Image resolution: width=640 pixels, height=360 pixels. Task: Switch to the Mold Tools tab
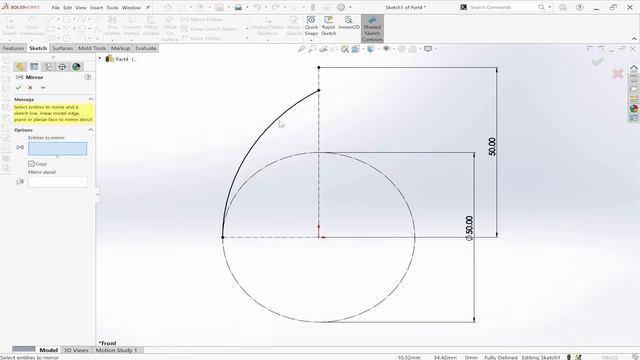[92, 48]
